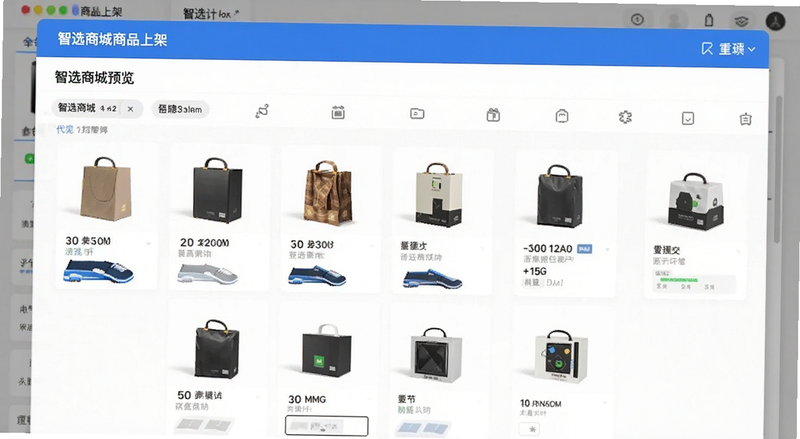Image resolution: width=800 pixels, height=439 pixels.
Task: Open the white box with colored icons thumbnail
Action: tap(561, 357)
